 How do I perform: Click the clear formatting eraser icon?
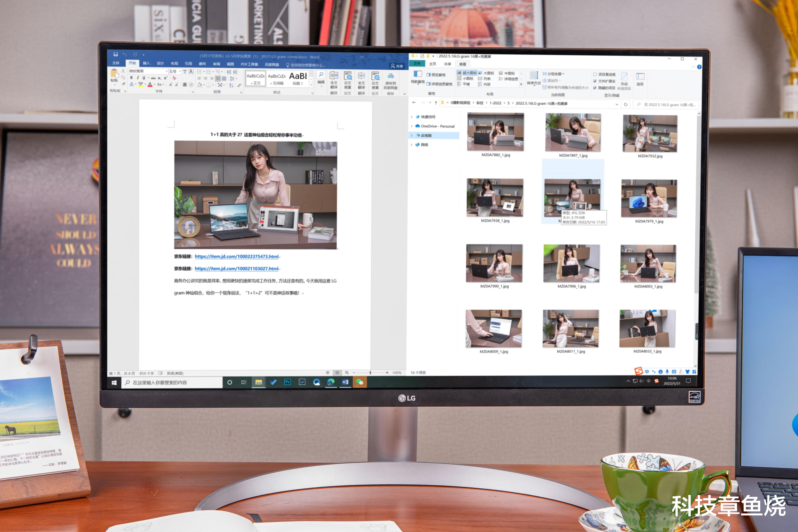tap(174, 78)
